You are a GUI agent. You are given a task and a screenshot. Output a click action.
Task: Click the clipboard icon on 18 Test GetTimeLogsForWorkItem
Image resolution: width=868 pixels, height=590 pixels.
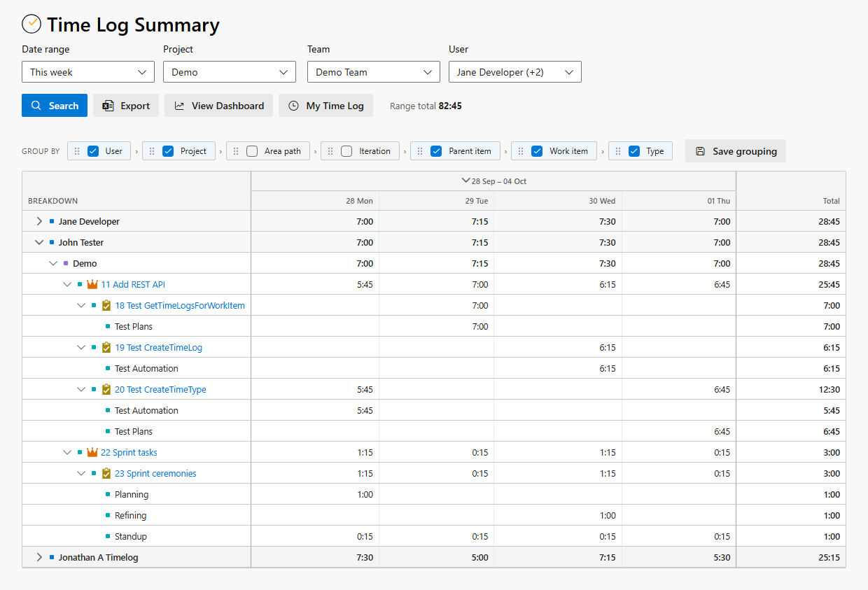click(x=106, y=305)
